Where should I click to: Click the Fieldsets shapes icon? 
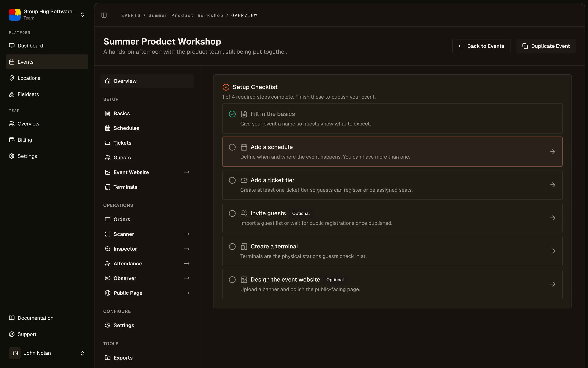point(12,94)
